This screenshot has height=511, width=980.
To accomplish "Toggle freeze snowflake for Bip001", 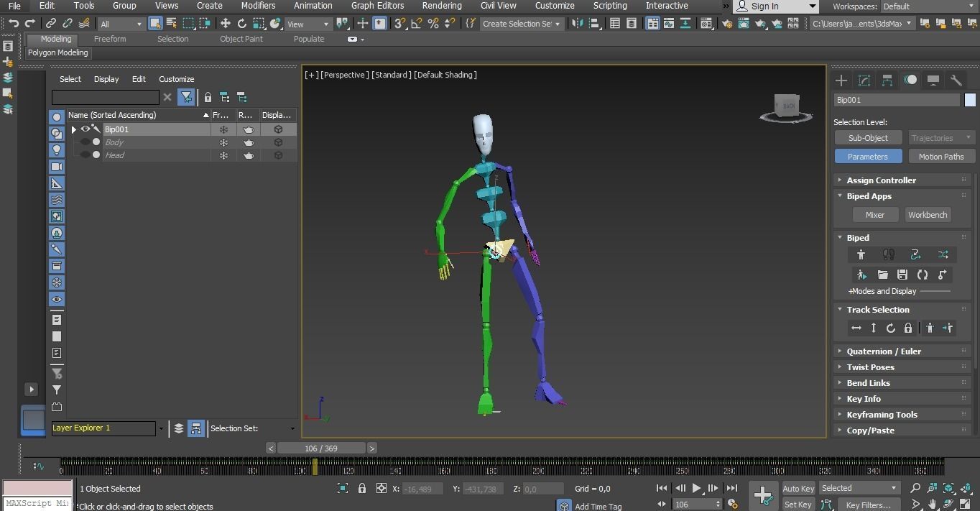I will pyautogui.click(x=223, y=129).
